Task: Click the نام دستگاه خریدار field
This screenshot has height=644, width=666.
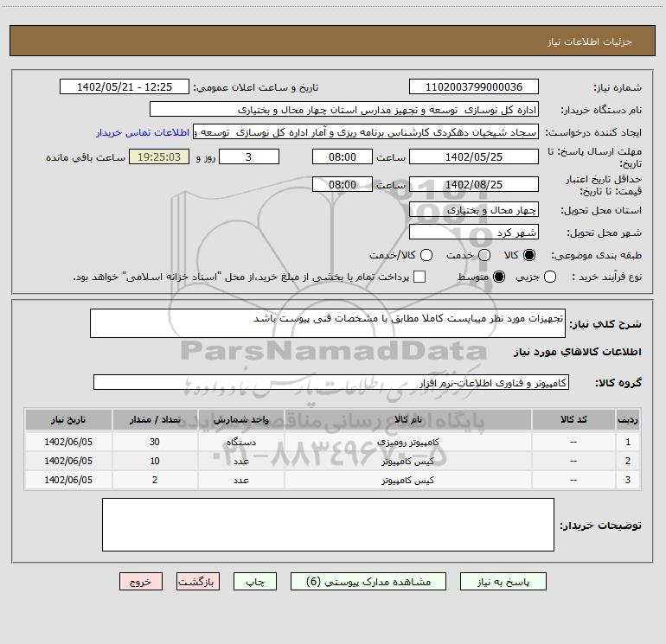Action: pos(344,110)
